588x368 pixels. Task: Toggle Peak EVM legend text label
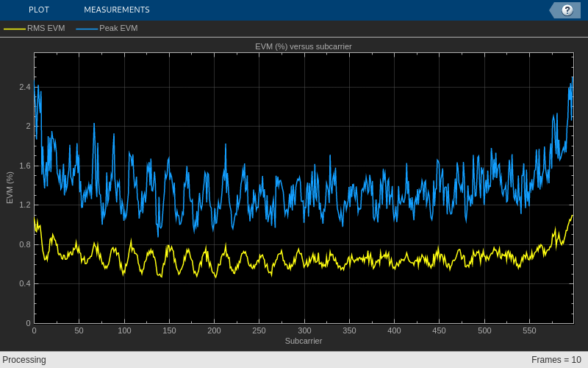(x=118, y=28)
